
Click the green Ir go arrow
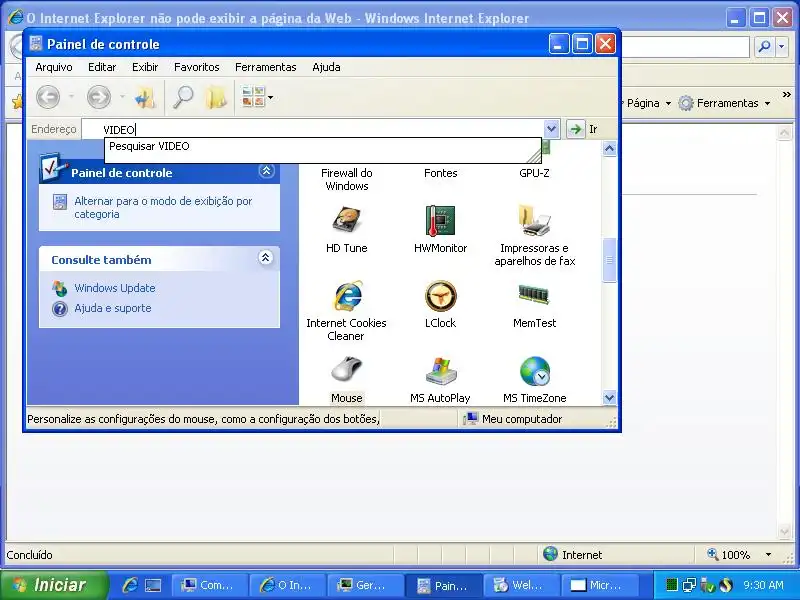(x=576, y=129)
